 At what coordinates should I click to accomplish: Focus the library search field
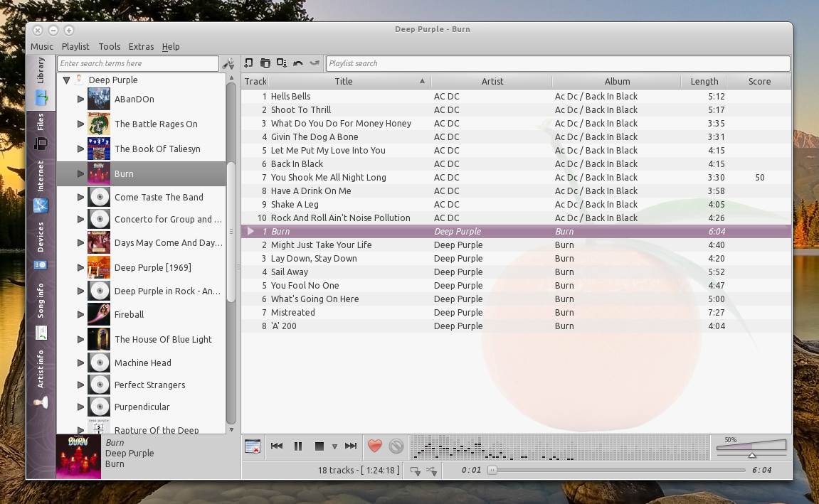[138, 64]
